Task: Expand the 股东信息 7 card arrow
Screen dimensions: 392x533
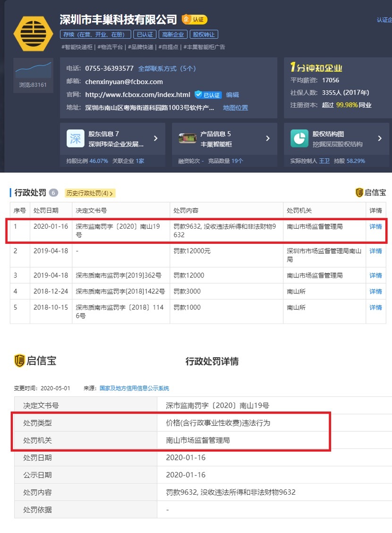Action: pos(155,138)
